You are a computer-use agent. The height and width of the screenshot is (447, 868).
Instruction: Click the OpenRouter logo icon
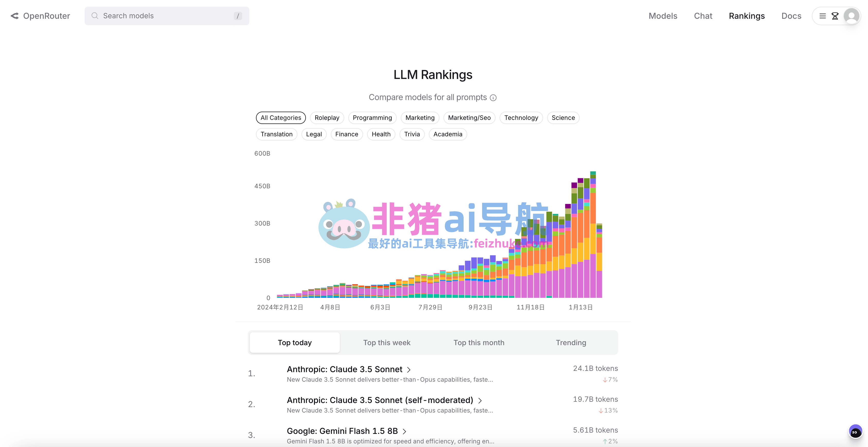click(x=14, y=16)
